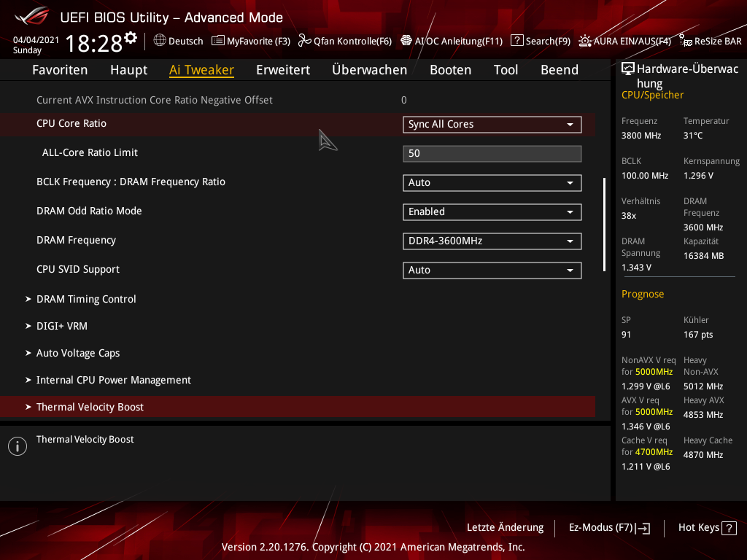Switch to Ez-Modus (F7)
The image size is (747, 560).
coord(609,528)
